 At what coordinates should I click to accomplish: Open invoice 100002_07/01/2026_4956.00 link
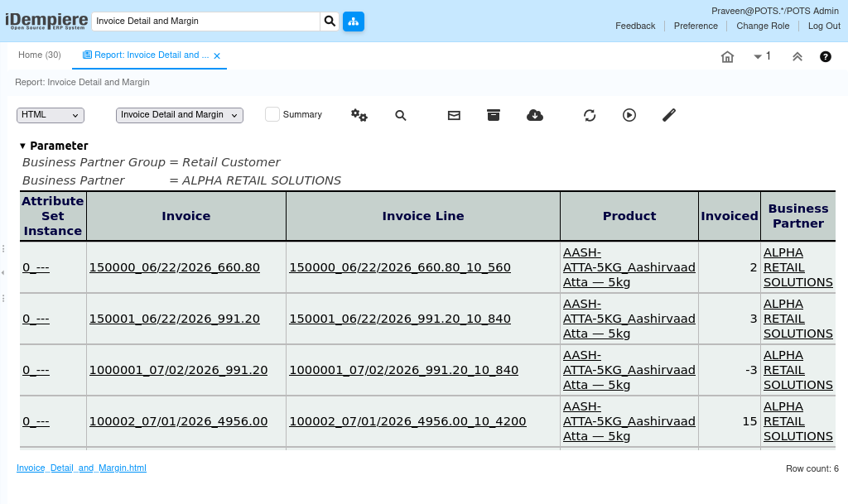[x=179, y=421]
